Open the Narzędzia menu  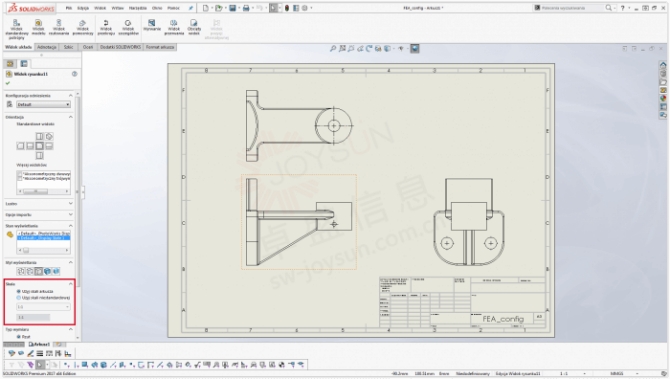tap(138, 8)
